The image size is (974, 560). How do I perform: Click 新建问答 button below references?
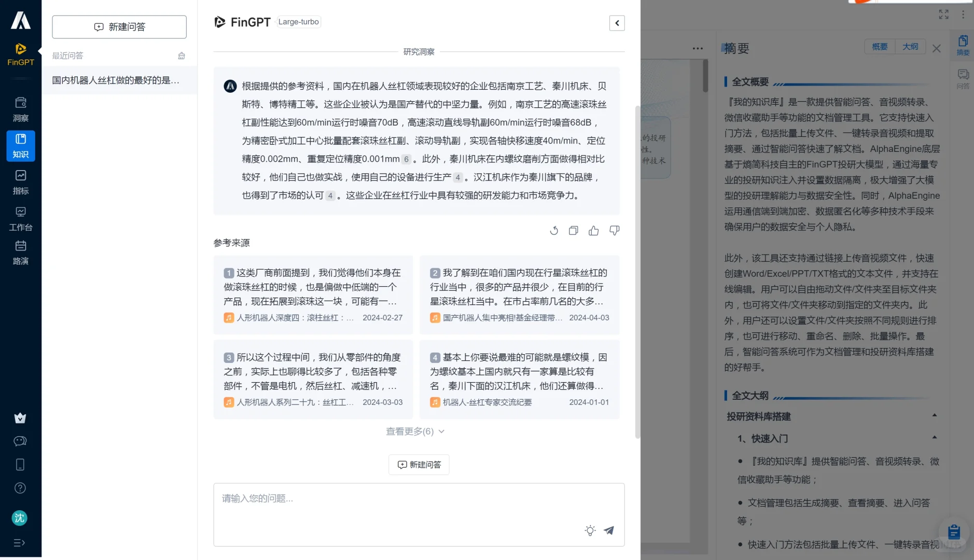point(419,465)
